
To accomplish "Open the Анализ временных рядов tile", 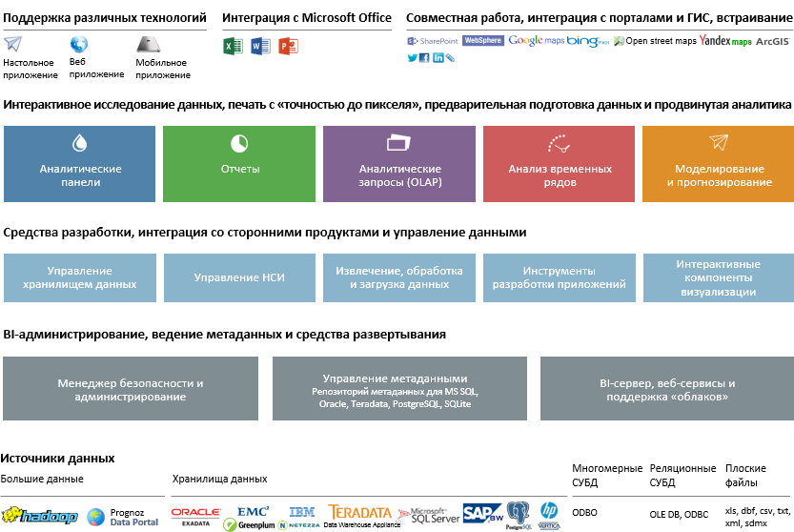I will click(x=559, y=164).
